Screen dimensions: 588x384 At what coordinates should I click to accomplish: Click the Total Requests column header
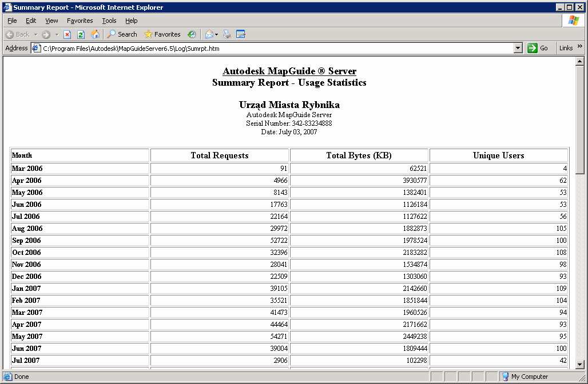(x=220, y=155)
